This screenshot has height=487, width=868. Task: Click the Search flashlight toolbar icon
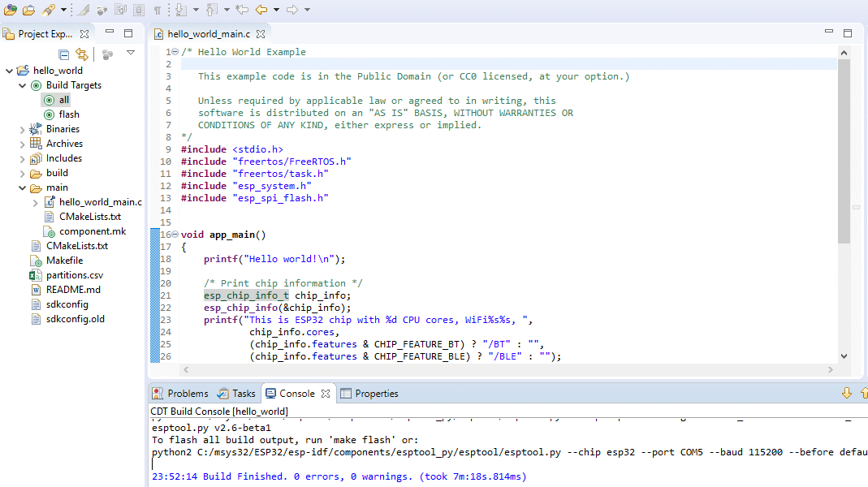[49, 10]
